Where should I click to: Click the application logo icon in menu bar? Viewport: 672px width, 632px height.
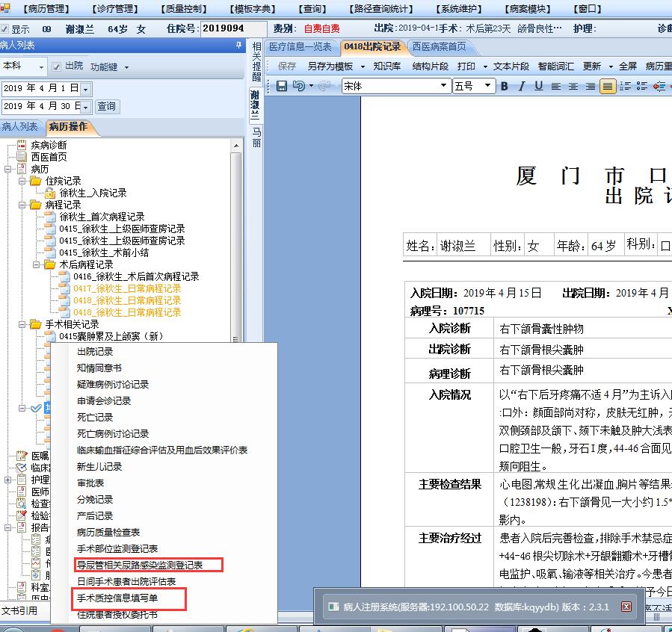(4, 7)
